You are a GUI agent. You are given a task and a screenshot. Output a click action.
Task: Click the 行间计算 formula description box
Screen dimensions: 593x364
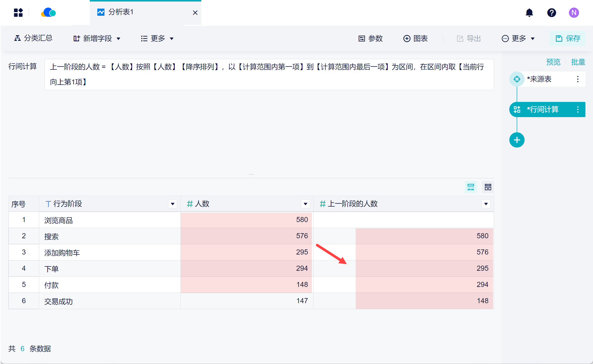click(x=269, y=74)
